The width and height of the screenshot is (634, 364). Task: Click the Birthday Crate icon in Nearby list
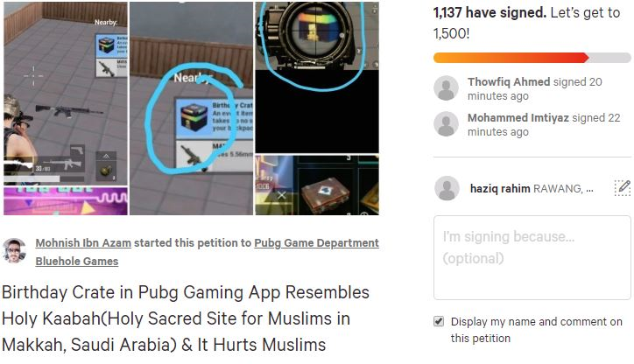click(x=194, y=118)
